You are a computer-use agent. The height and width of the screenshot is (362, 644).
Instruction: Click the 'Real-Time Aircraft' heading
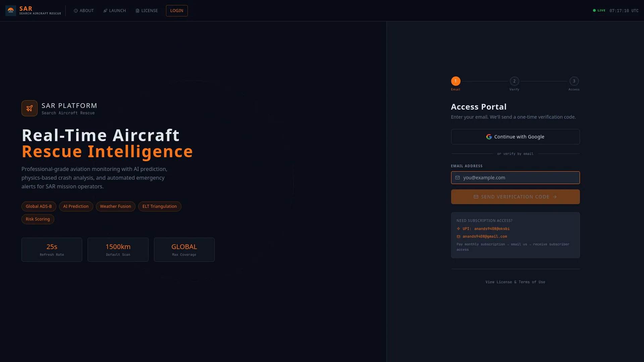[x=101, y=135]
